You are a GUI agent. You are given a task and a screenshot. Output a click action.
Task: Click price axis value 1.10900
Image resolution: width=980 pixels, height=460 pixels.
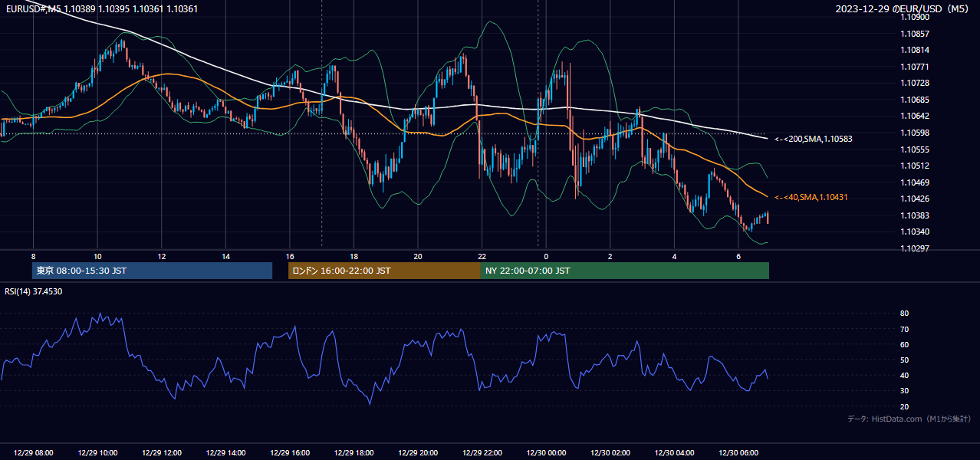[916, 17]
